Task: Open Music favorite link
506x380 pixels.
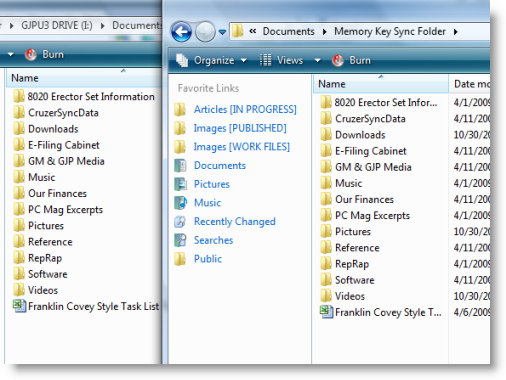Action: [207, 203]
